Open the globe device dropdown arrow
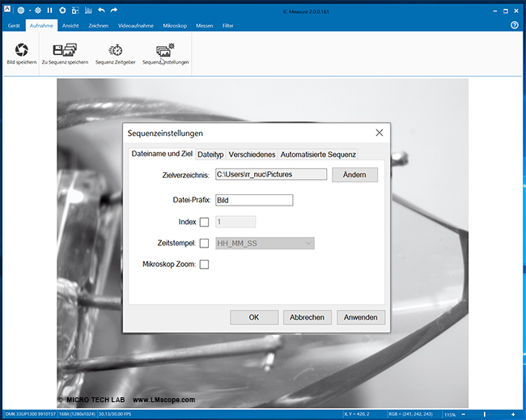 [28, 11]
